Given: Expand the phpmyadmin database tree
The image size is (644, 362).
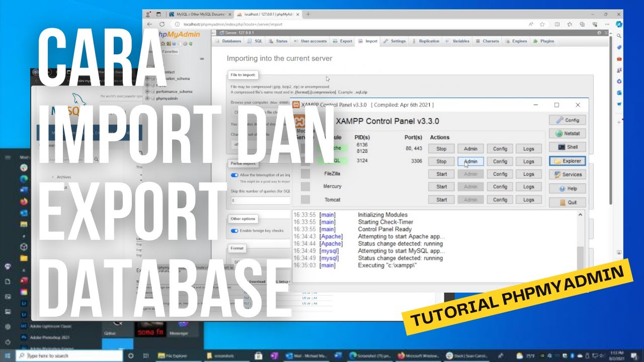Looking at the screenshot, I should 147,99.
